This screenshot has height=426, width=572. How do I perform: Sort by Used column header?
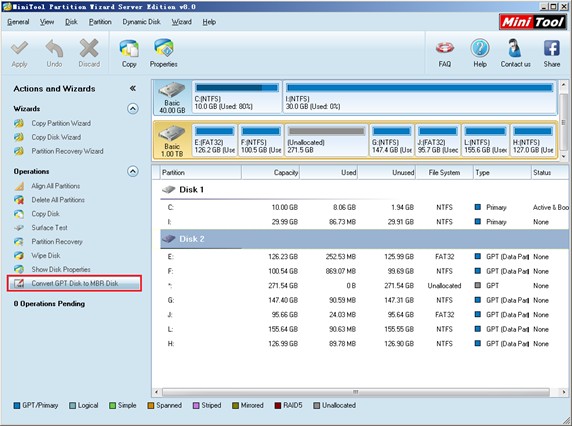[x=329, y=173]
